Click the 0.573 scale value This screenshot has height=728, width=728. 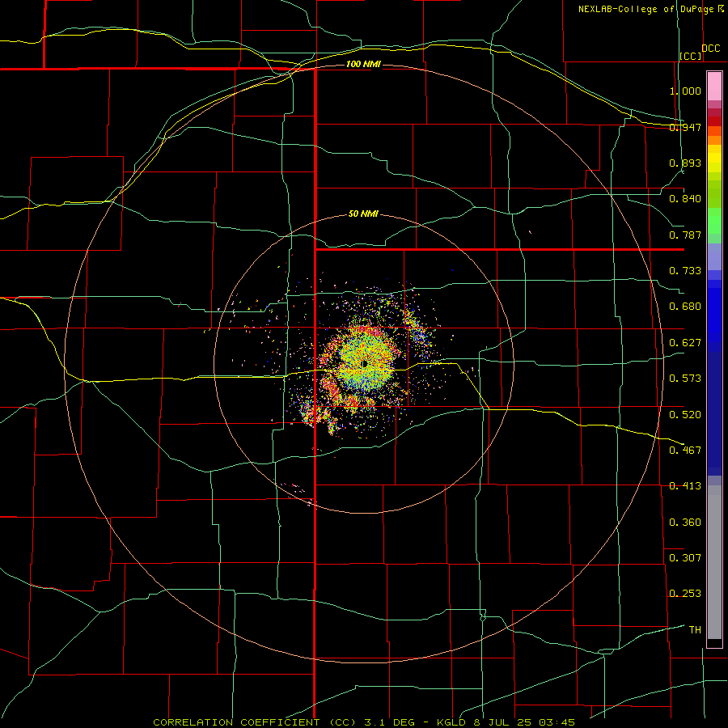coord(685,379)
